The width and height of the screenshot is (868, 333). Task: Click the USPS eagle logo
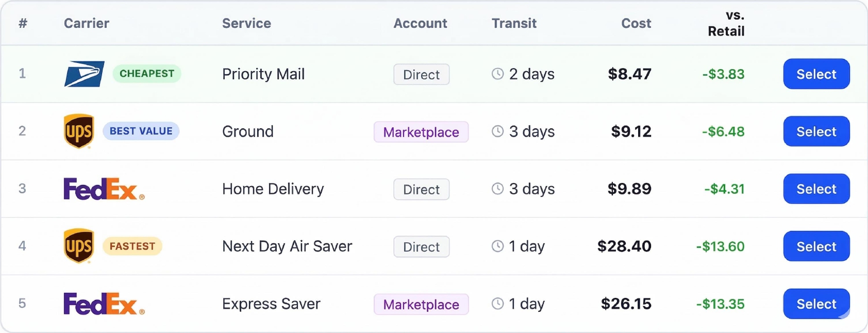[x=84, y=74]
